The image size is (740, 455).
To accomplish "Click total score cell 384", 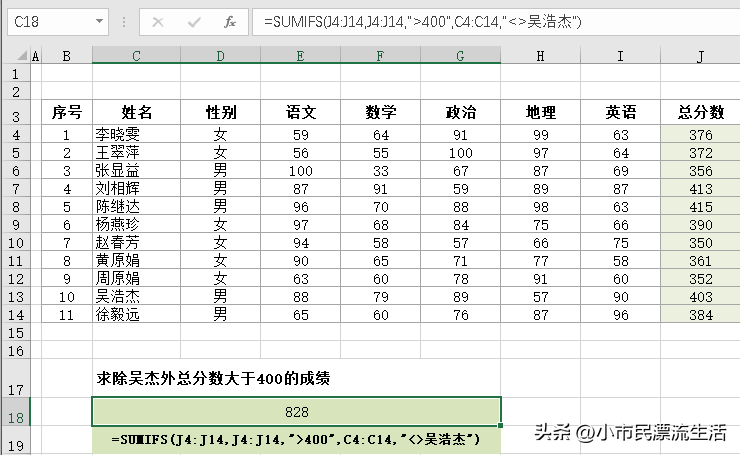I will (x=700, y=314).
